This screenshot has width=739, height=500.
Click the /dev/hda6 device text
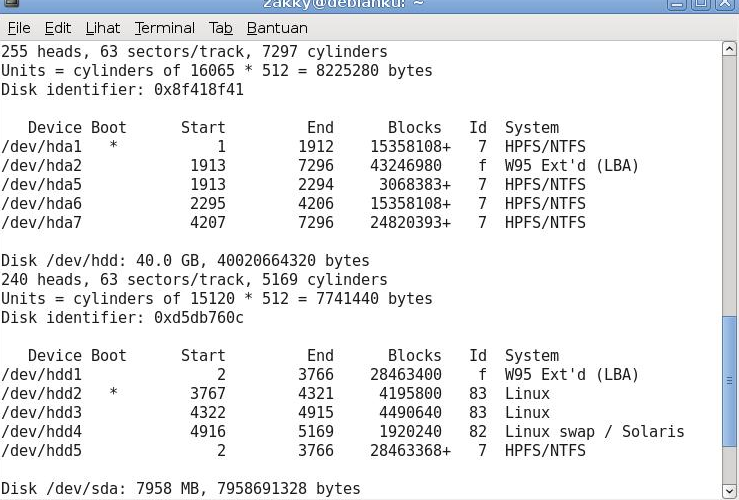pos(41,204)
